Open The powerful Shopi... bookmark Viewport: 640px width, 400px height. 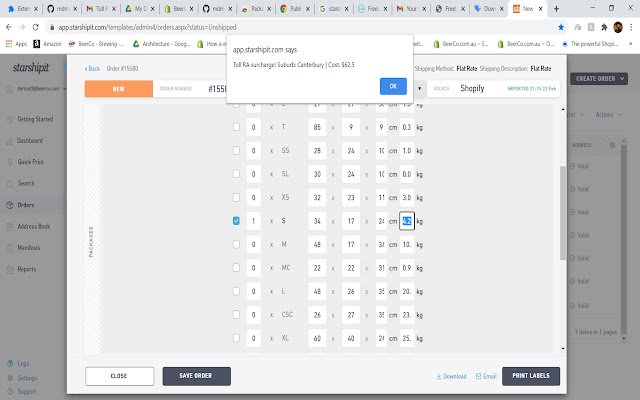point(590,44)
